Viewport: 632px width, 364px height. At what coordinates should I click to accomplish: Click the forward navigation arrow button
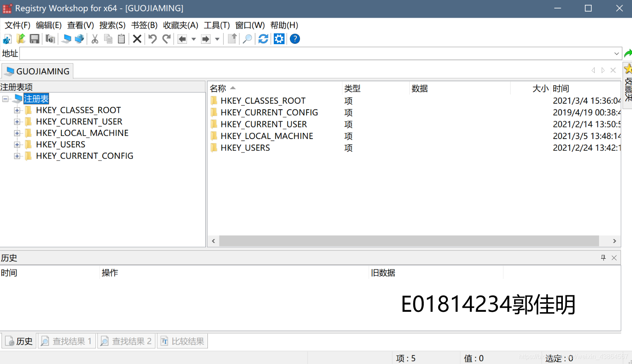tap(206, 39)
